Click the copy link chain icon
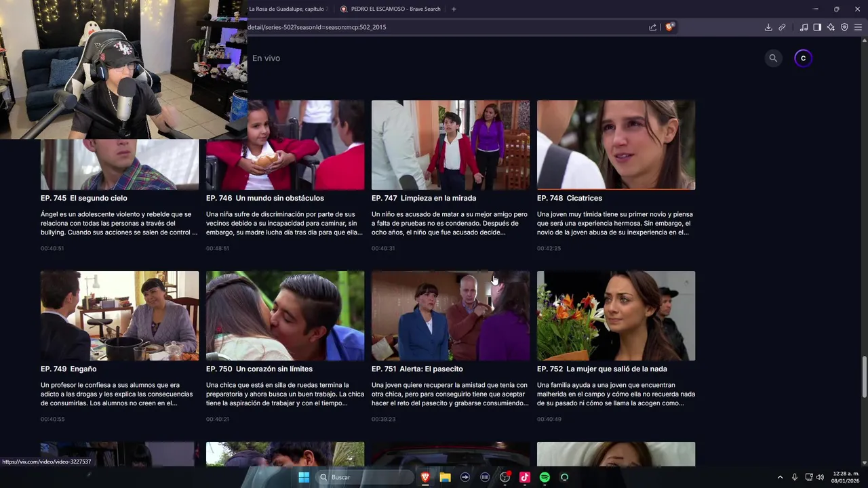The height and width of the screenshot is (488, 868). coord(782,27)
